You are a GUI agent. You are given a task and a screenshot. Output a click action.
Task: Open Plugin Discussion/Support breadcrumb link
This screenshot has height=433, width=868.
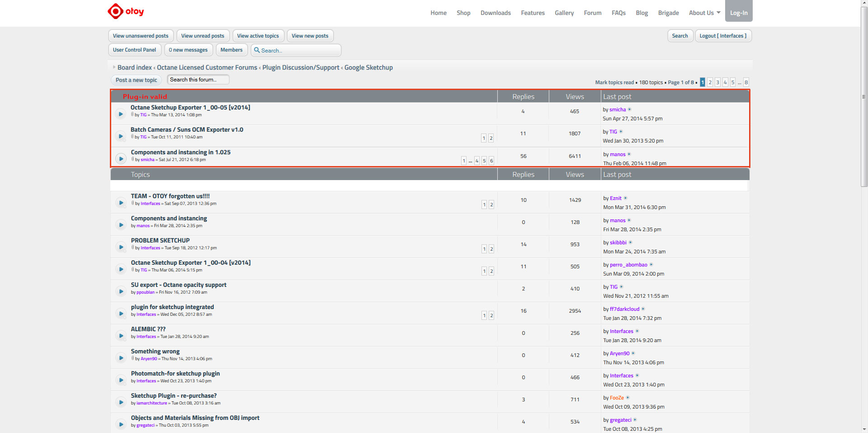click(301, 67)
